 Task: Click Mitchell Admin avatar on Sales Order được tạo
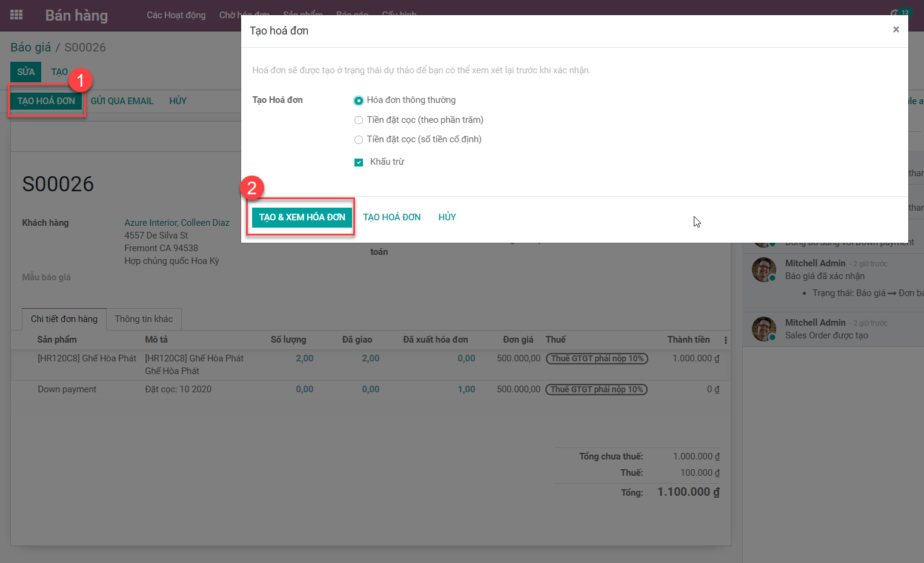click(x=763, y=329)
